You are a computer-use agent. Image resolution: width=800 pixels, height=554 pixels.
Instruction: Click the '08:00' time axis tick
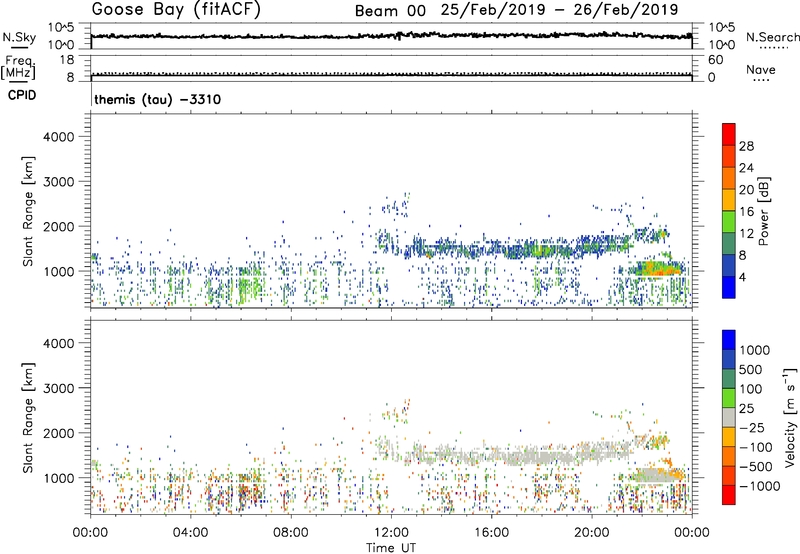point(291,533)
